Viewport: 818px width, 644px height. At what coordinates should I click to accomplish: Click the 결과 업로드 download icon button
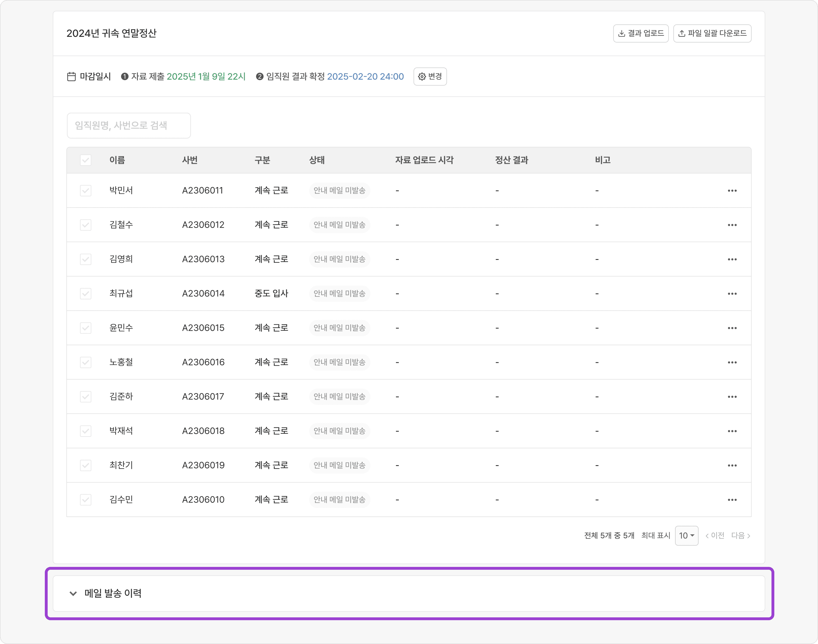pyautogui.click(x=641, y=33)
